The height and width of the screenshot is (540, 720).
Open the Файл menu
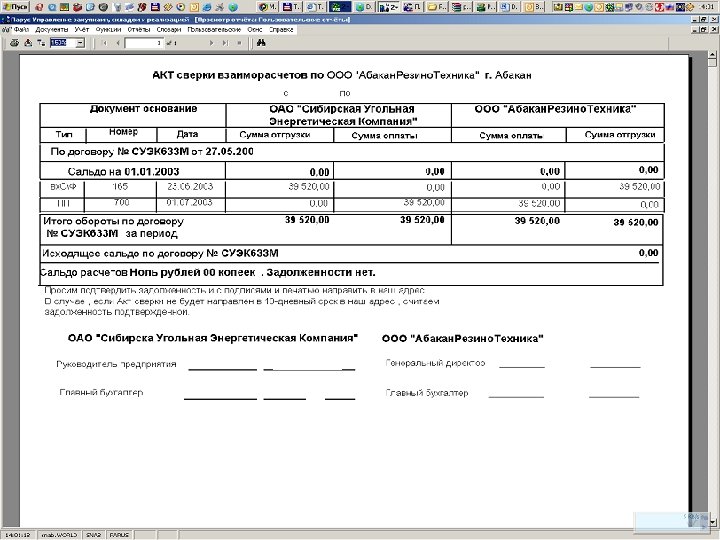(x=21, y=29)
